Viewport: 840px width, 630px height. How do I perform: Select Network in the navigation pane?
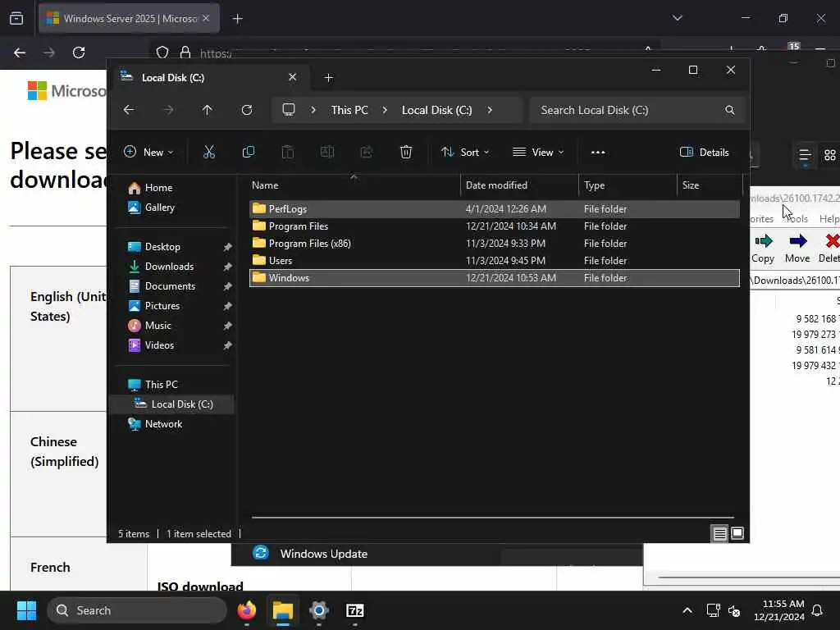(x=163, y=424)
